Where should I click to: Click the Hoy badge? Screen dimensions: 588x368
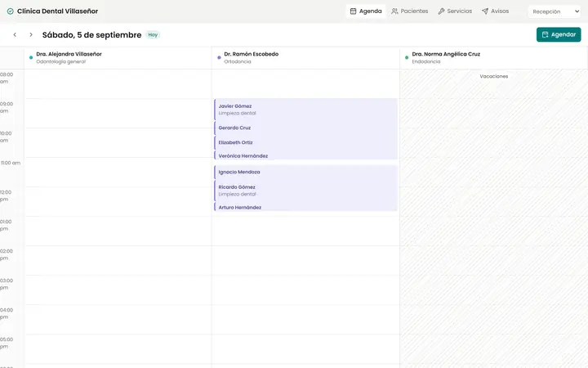pos(153,34)
